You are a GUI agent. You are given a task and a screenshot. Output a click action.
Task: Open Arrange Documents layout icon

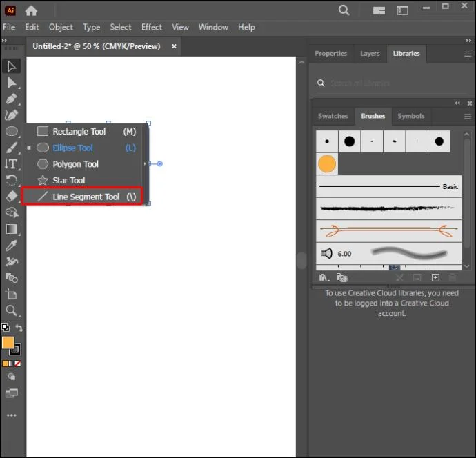[379, 10]
